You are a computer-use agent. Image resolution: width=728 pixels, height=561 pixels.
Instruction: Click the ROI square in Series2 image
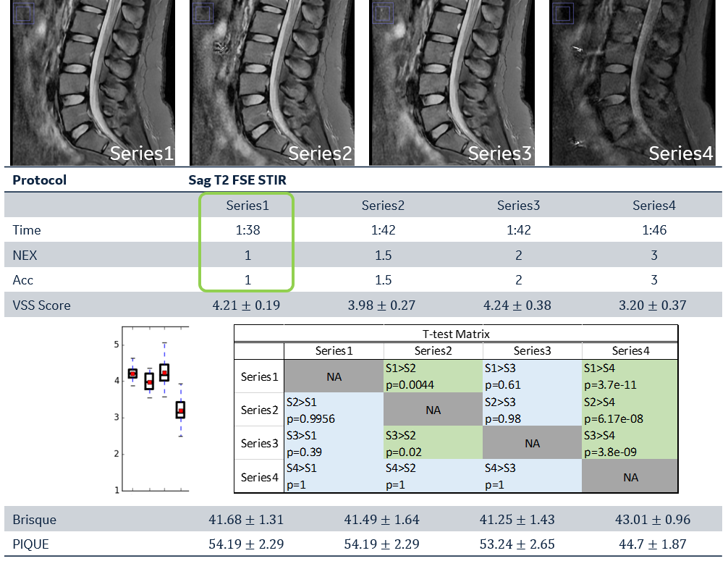pos(203,13)
